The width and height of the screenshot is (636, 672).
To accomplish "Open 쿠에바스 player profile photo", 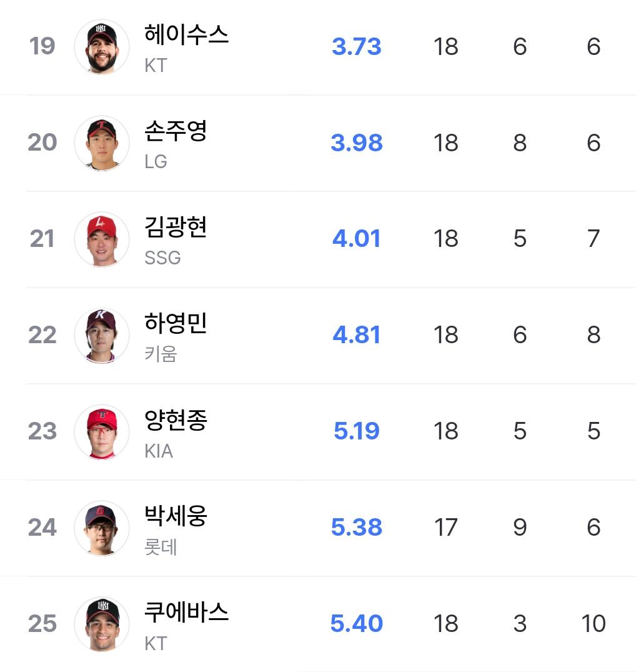I will (x=102, y=624).
